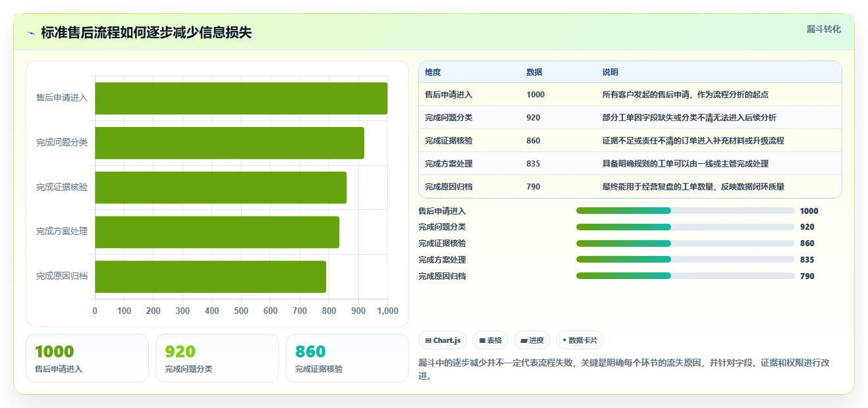
Task: Click the table value 790
Action: [533, 187]
